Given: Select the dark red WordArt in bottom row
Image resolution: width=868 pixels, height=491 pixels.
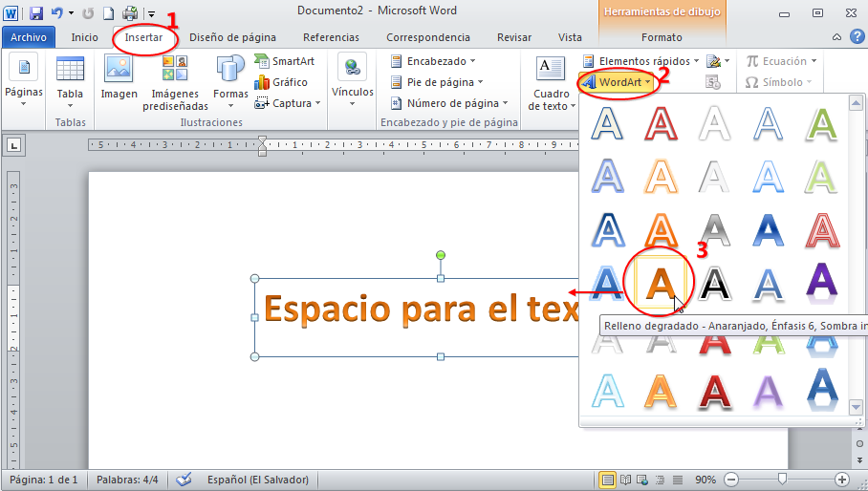Looking at the screenshot, I should [714, 392].
